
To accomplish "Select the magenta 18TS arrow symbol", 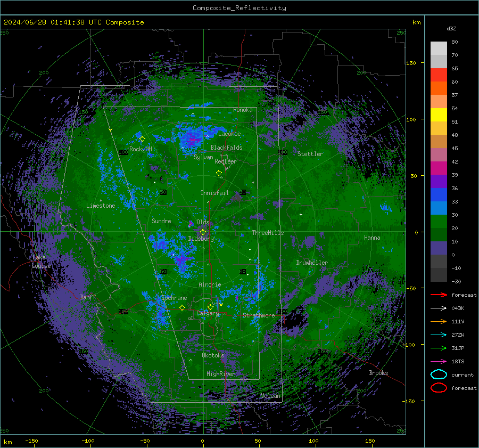I will 439,362.
